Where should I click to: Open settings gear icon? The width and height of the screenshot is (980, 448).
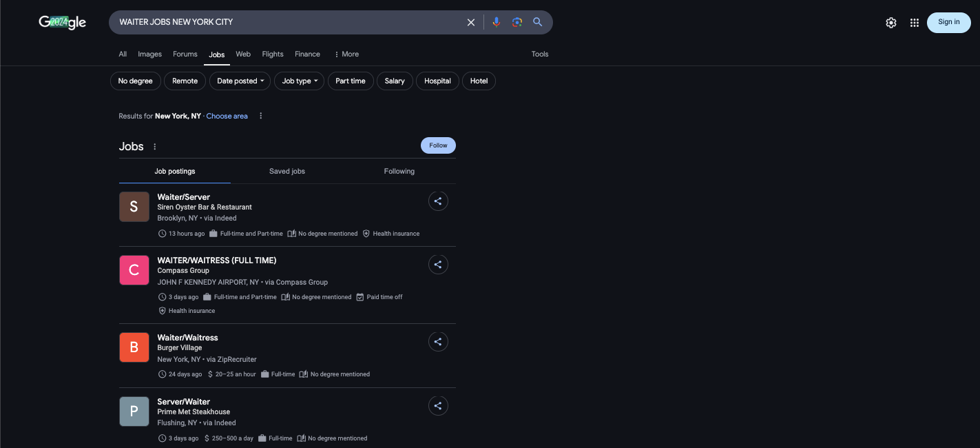(x=891, y=23)
